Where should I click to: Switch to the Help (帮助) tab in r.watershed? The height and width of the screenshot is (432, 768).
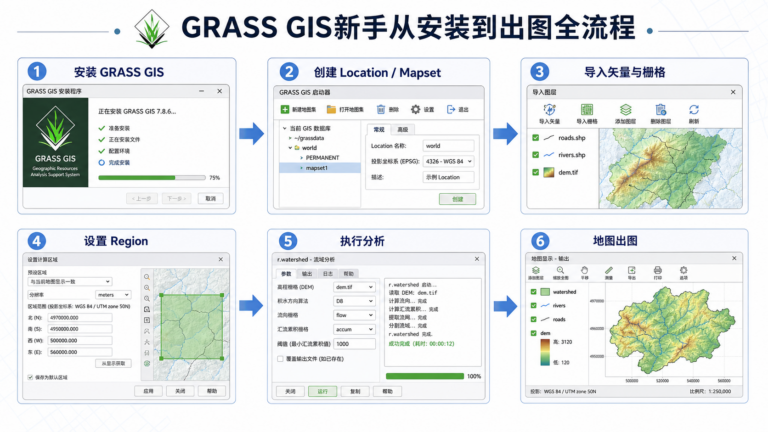pos(348,273)
